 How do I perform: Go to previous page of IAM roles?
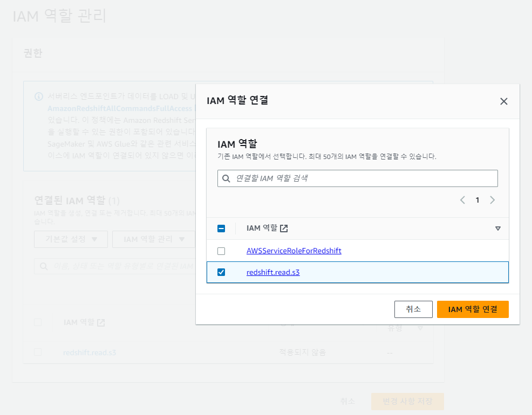tap(462, 200)
